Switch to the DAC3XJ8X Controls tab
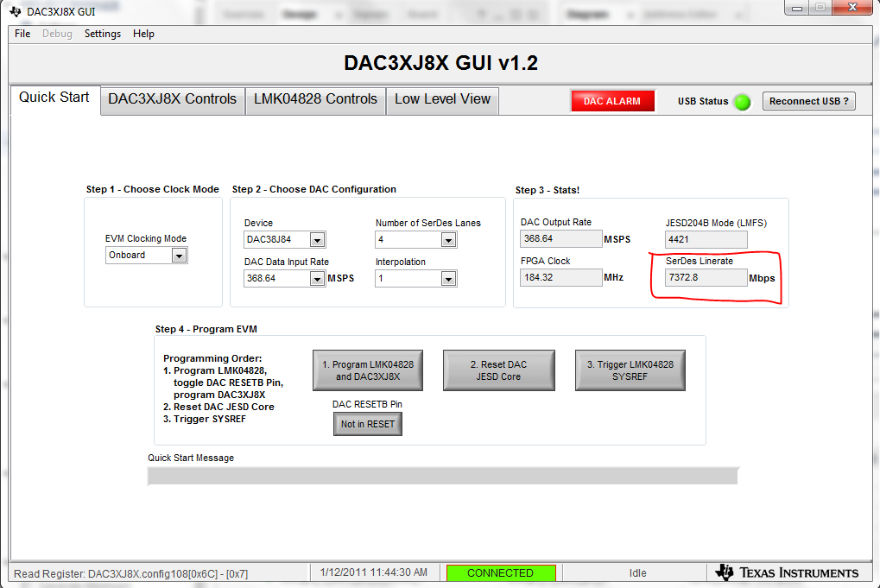Image resolution: width=880 pixels, height=588 pixels. click(173, 99)
